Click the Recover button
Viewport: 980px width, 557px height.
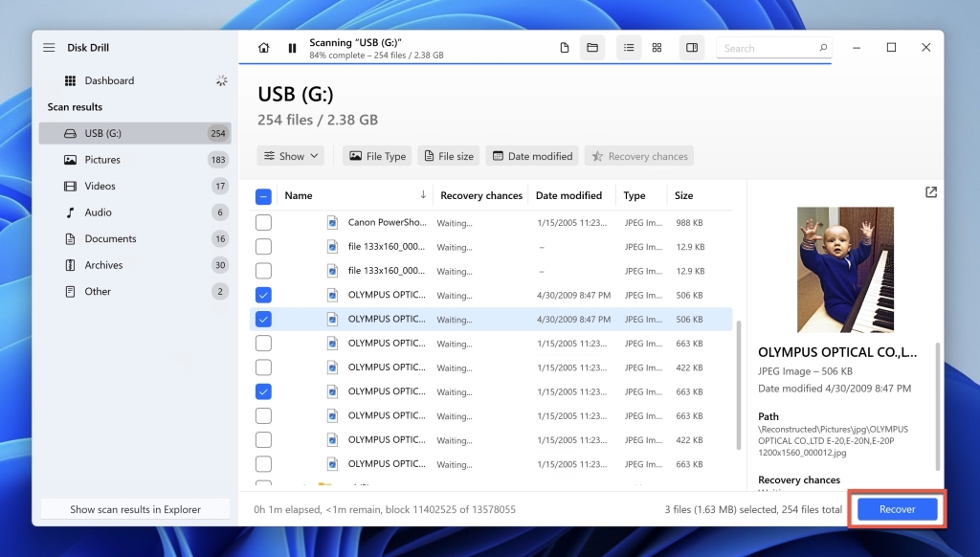[896, 508]
